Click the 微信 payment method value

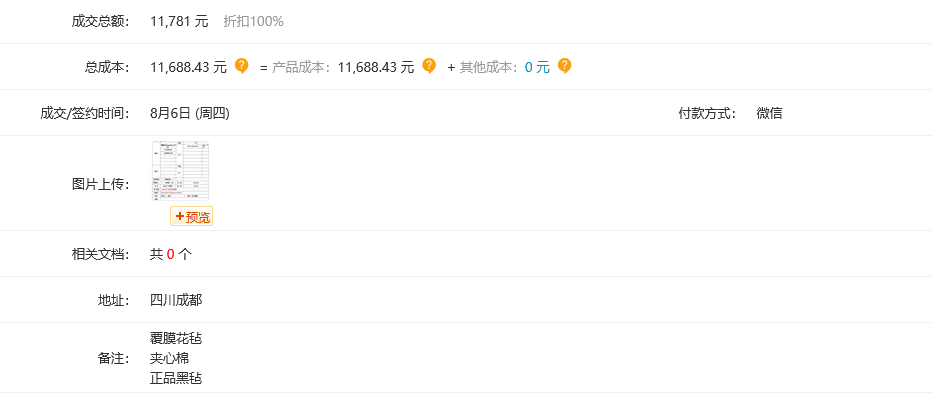[x=769, y=114]
